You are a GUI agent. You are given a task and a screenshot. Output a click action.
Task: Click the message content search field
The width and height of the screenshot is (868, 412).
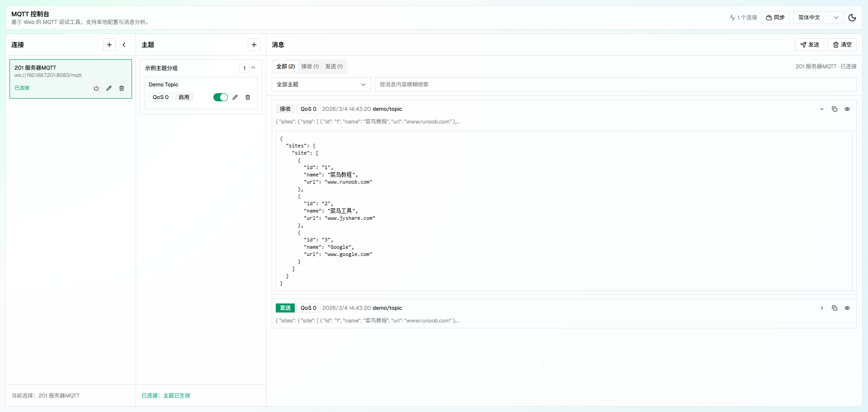(x=615, y=85)
